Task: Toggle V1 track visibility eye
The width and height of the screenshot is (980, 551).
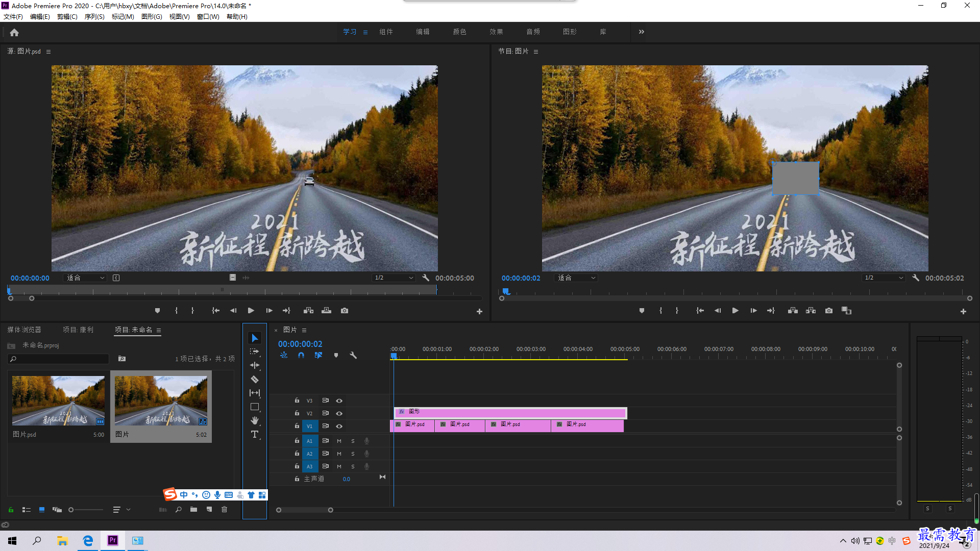Action: point(339,427)
